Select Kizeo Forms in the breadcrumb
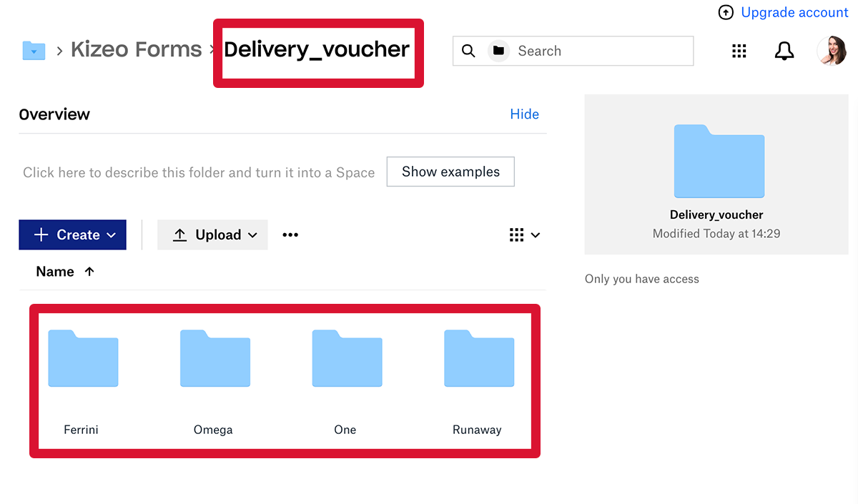Screen dimensions: 858x504 tap(136, 49)
